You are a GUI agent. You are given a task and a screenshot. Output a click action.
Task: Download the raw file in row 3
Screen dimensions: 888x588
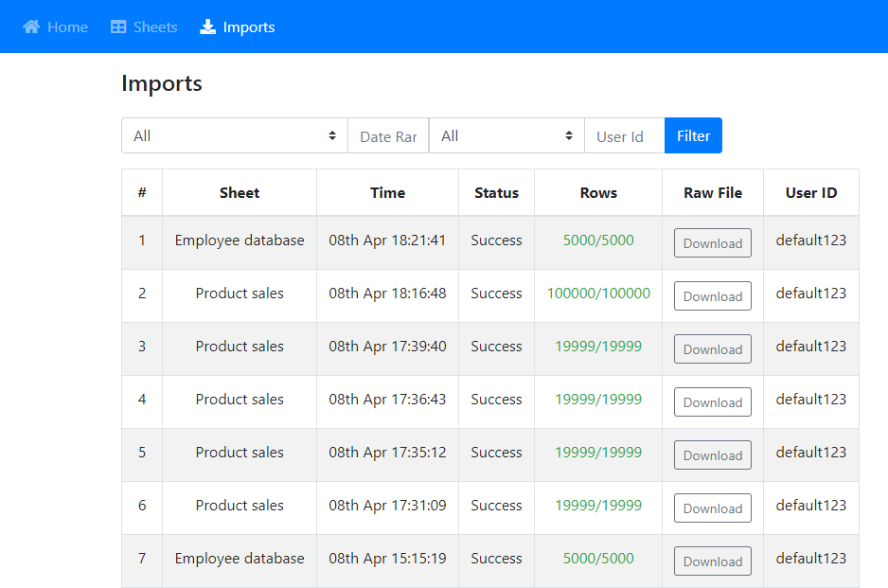712,349
